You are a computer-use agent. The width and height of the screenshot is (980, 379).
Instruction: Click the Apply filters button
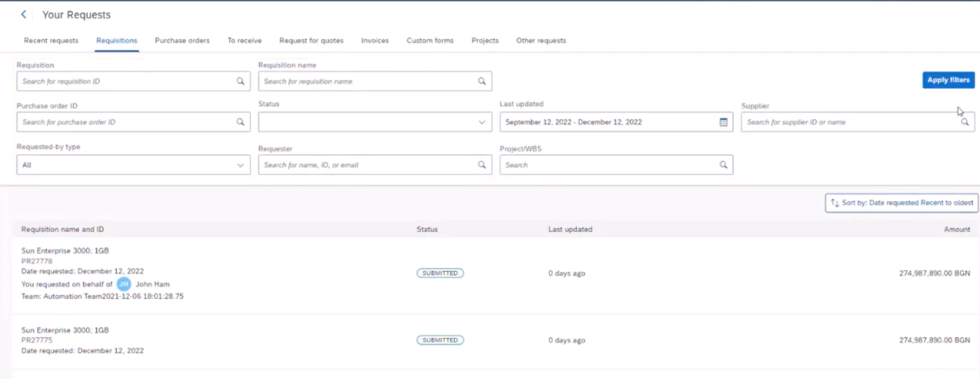click(949, 80)
